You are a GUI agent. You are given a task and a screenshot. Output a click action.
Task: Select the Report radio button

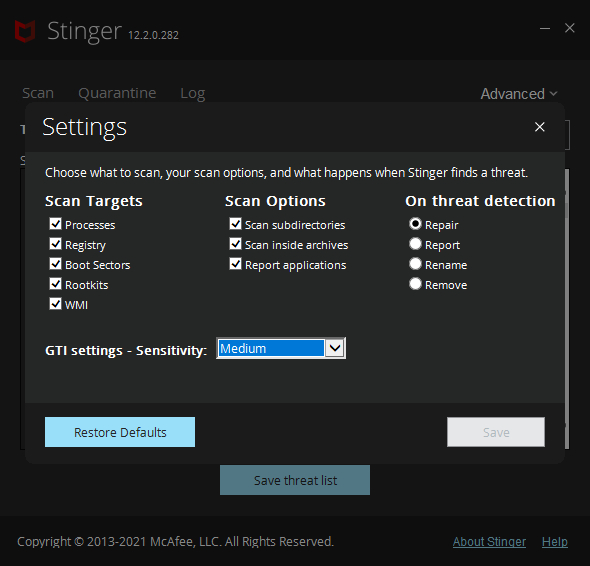(x=415, y=244)
